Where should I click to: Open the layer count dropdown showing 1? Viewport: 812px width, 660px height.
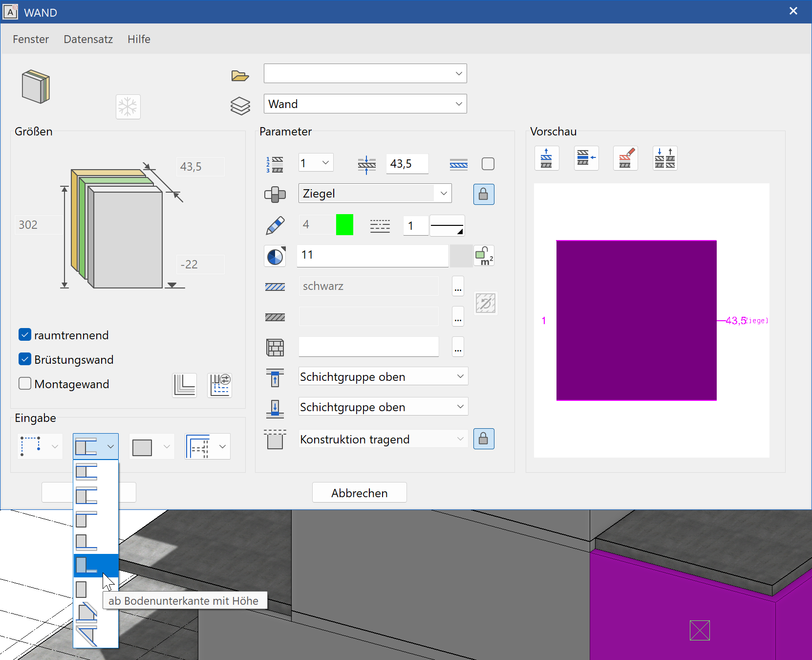[x=316, y=163]
